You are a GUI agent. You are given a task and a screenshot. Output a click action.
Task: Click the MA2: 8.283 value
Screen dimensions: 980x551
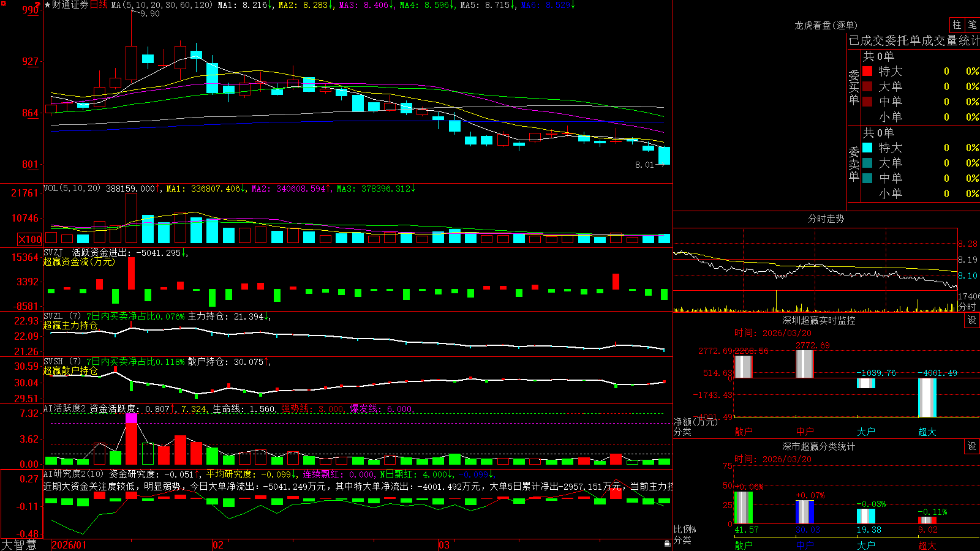click(x=306, y=5)
